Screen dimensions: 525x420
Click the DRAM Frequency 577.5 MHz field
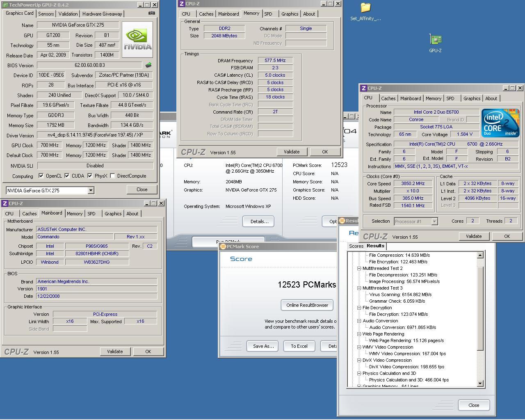click(x=275, y=60)
